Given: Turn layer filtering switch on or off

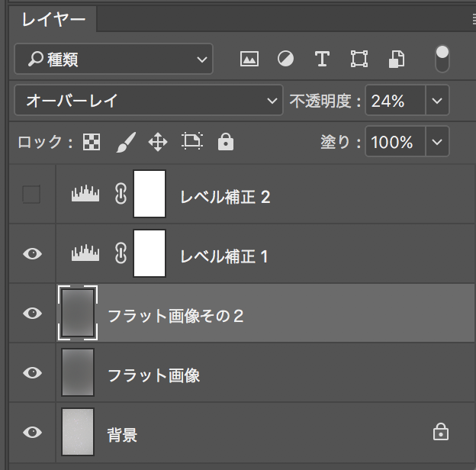Looking at the screenshot, I should click(x=442, y=59).
